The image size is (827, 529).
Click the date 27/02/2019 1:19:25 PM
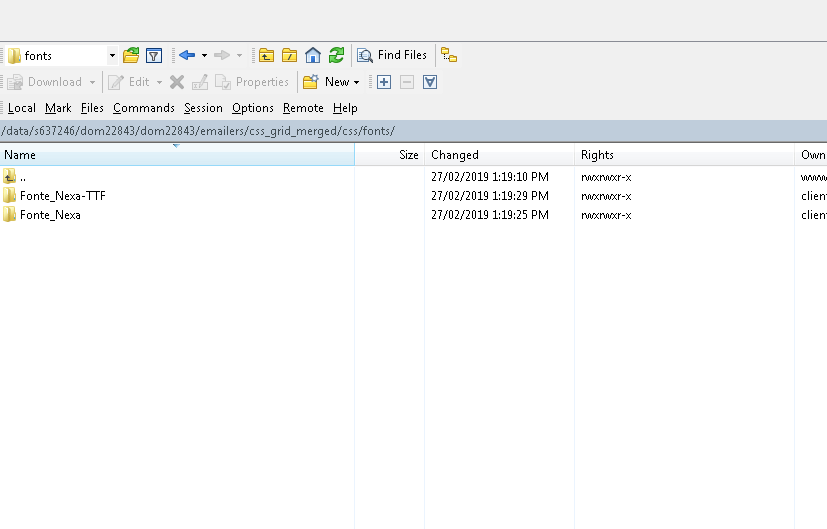point(489,215)
